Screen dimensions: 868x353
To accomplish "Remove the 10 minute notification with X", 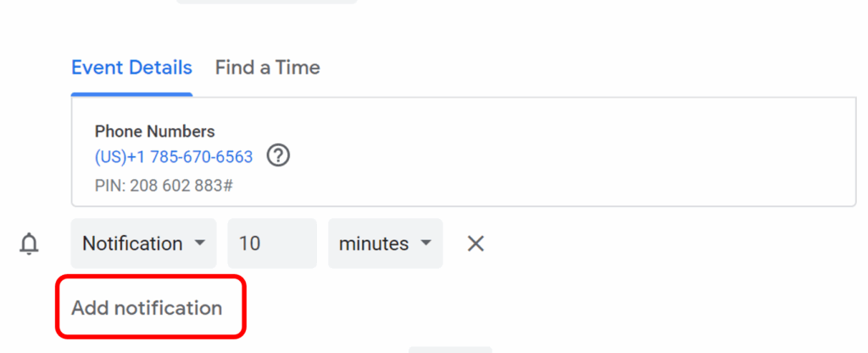I will tap(476, 244).
